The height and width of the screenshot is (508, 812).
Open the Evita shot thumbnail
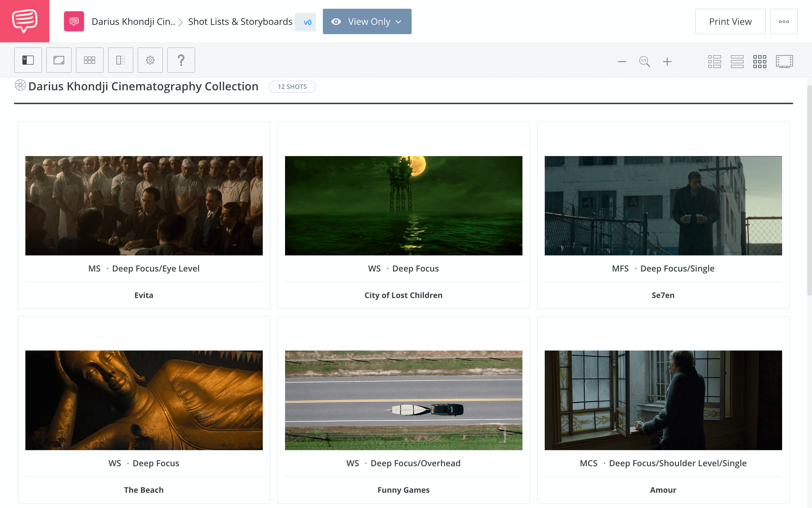click(144, 206)
